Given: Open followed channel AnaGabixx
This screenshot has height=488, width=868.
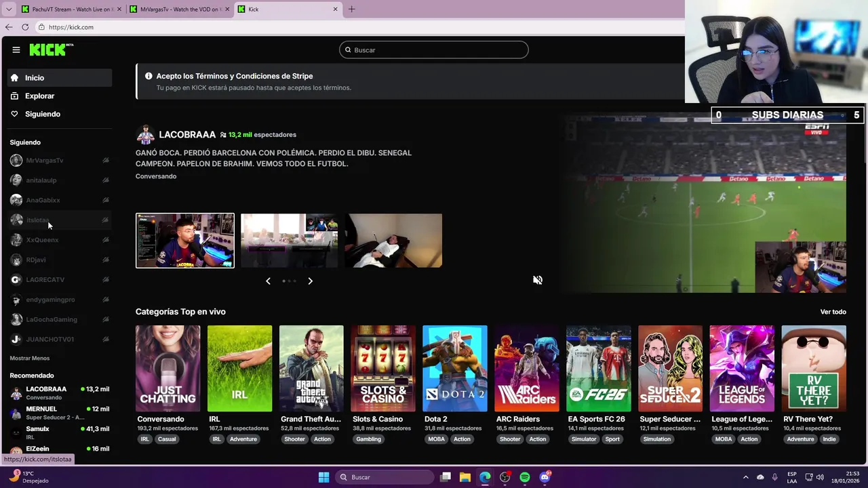Looking at the screenshot, I should (60, 200).
